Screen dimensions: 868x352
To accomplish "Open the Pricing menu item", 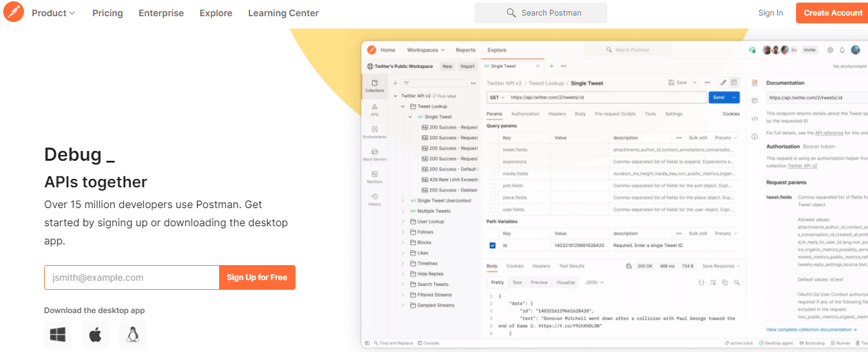I will point(108,13).
